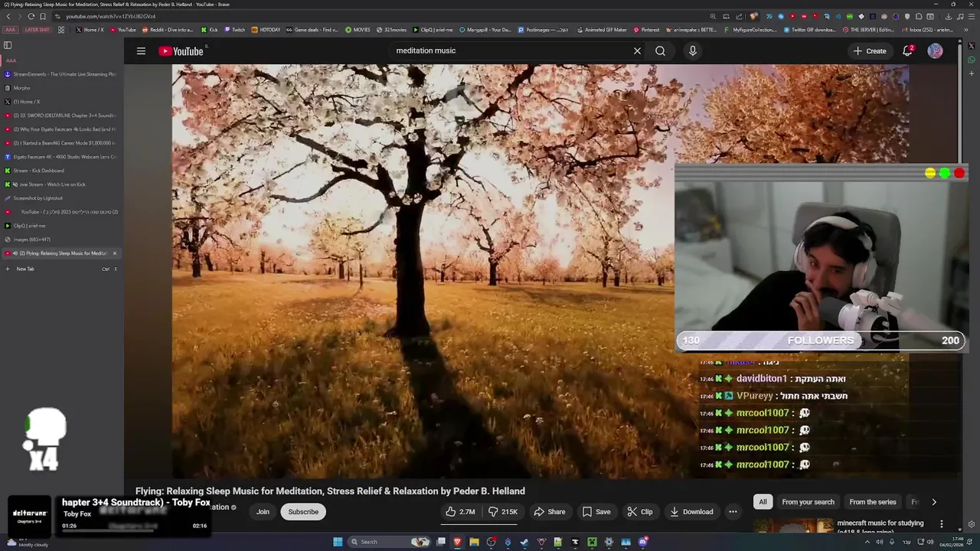
Task: Click the Create button
Action: [x=869, y=51]
